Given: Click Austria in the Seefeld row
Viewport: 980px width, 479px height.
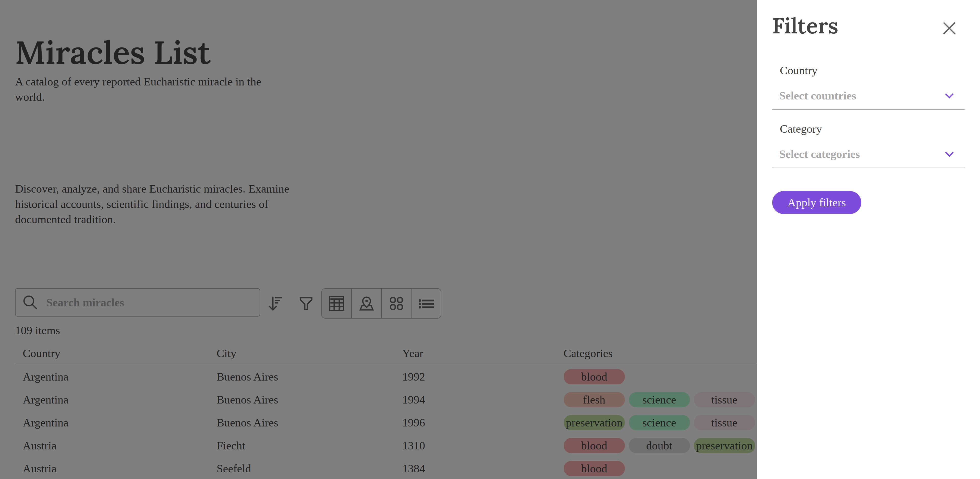Looking at the screenshot, I should coord(40,468).
